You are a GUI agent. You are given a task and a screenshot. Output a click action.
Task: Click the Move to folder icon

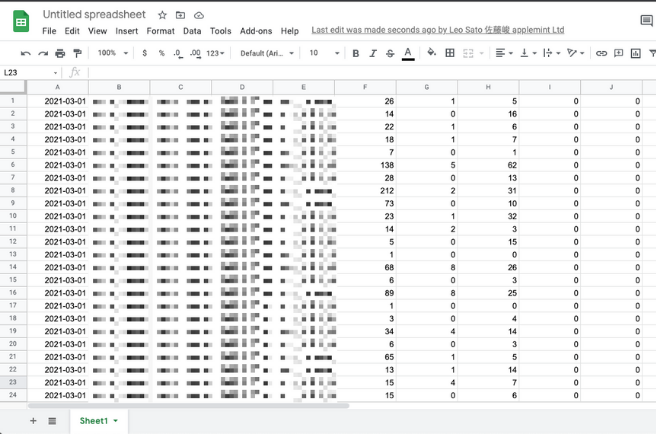[x=180, y=15]
